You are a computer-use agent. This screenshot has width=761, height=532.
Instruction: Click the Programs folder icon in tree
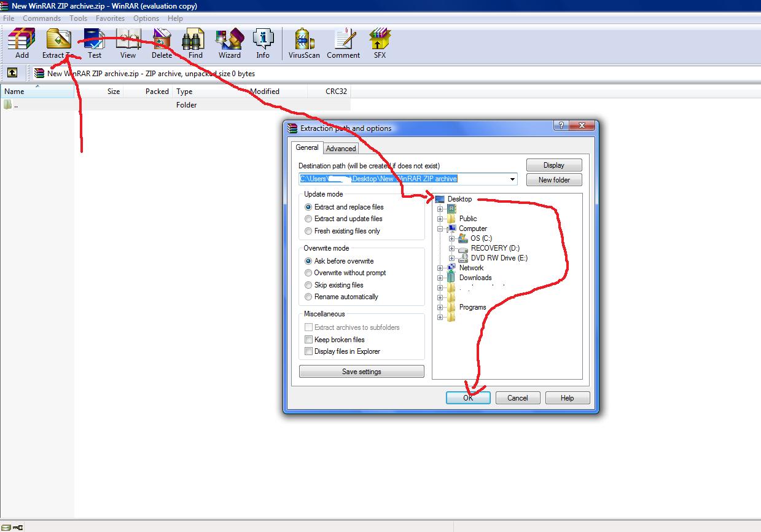pos(451,307)
